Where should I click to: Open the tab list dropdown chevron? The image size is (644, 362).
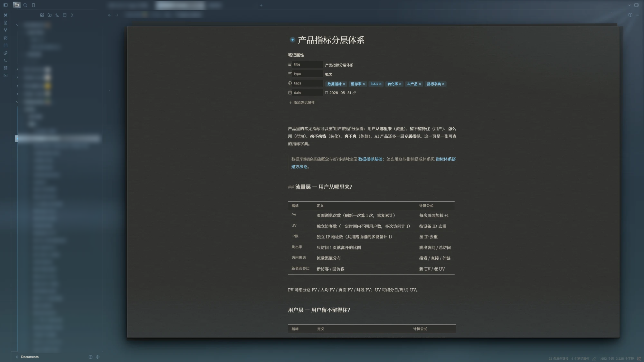click(629, 5)
